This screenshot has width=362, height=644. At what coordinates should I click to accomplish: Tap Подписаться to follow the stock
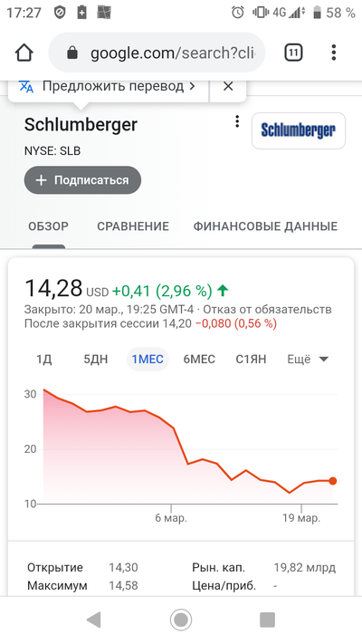click(x=82, y=180)
